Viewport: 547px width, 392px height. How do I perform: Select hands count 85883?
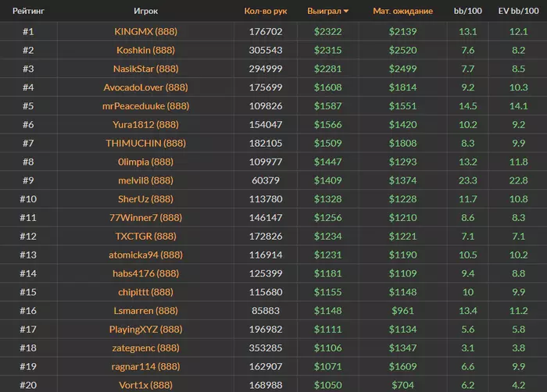point(266,310)
